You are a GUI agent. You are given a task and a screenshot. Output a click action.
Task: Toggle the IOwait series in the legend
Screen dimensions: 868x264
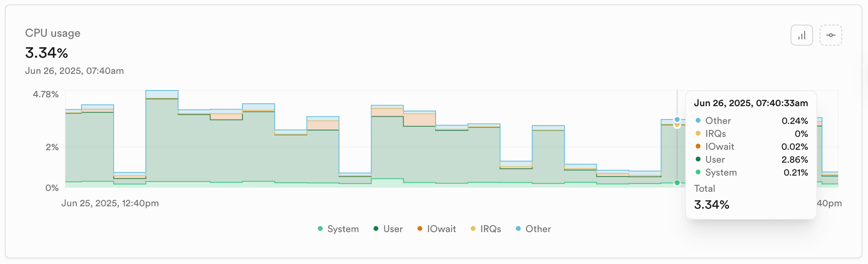441,229
